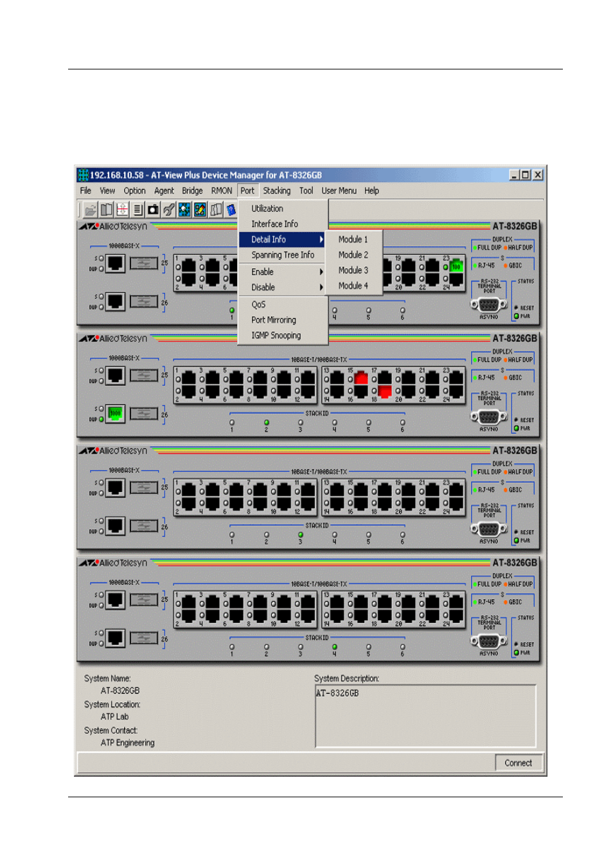Click the Connect button
The width and height of the screenshot is (613, 868).
(519, 763)
